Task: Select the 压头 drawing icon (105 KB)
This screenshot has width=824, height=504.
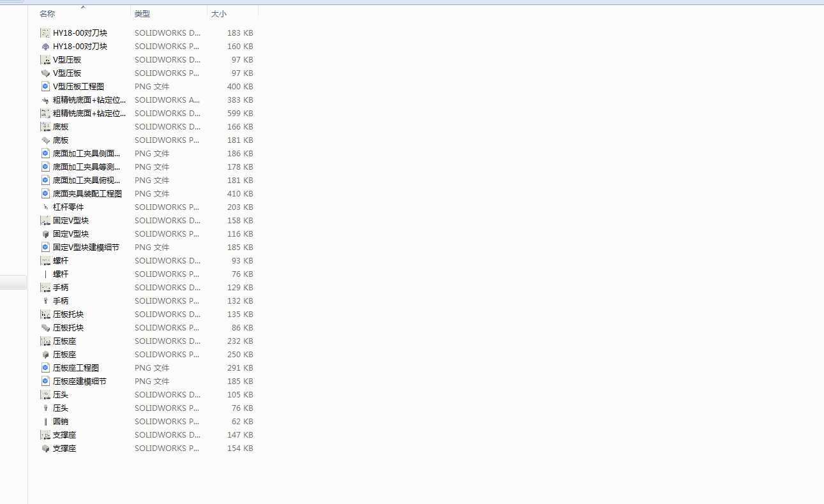Action: [45, 394]
